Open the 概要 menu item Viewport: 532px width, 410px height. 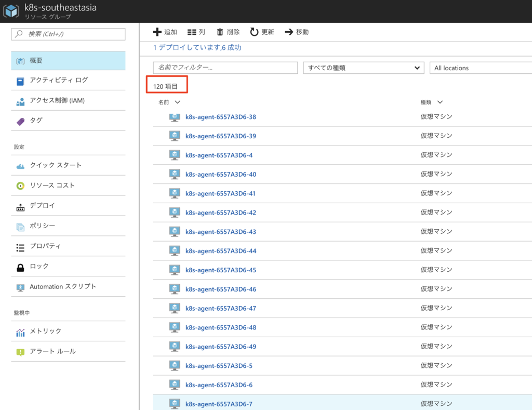pos(68,61)
